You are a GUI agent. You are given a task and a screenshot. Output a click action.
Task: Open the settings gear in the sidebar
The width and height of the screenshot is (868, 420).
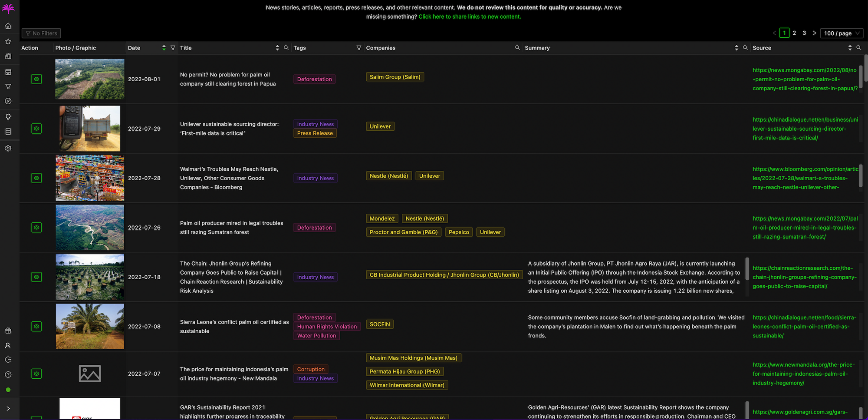(x=8, y=149)
